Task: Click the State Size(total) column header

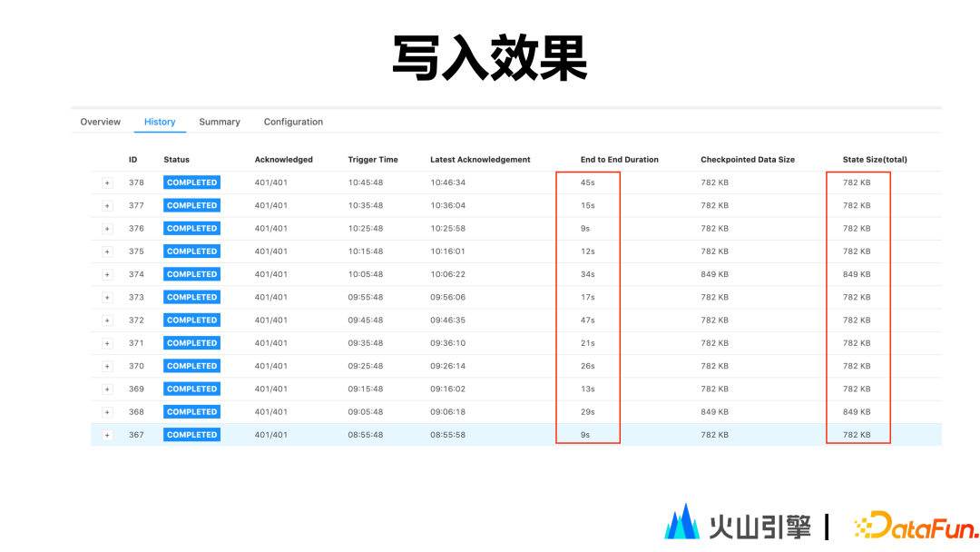Action: pyautogui.click(x=875, y=160)
